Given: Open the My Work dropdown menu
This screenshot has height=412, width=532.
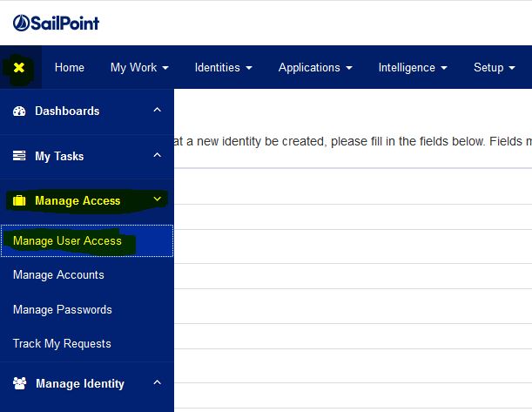Looking at the screenshot, I should coord(139,68).
